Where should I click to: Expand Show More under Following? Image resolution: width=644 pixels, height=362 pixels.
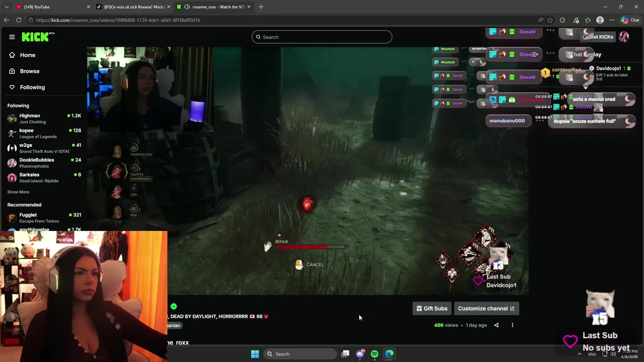(18, 192)
